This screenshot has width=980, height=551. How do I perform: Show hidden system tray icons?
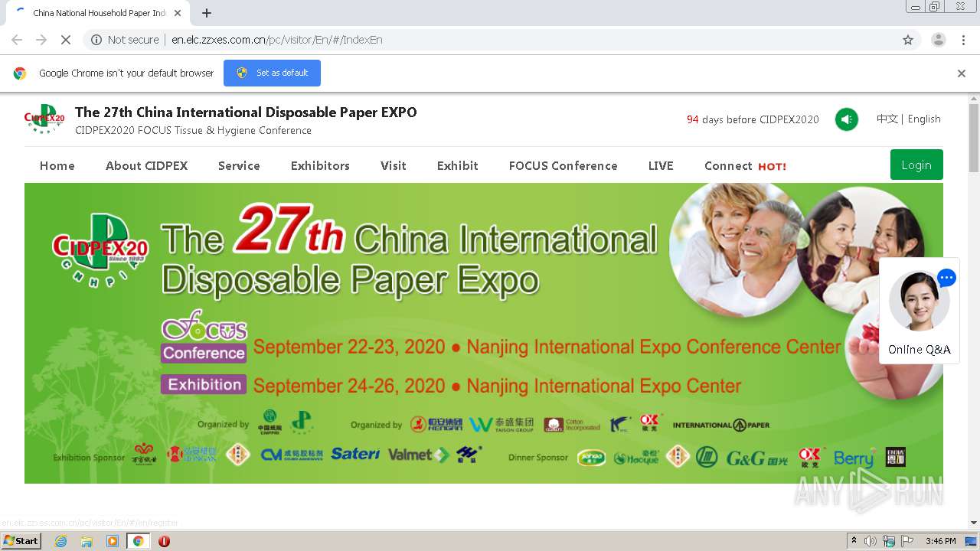pos(854,541)
